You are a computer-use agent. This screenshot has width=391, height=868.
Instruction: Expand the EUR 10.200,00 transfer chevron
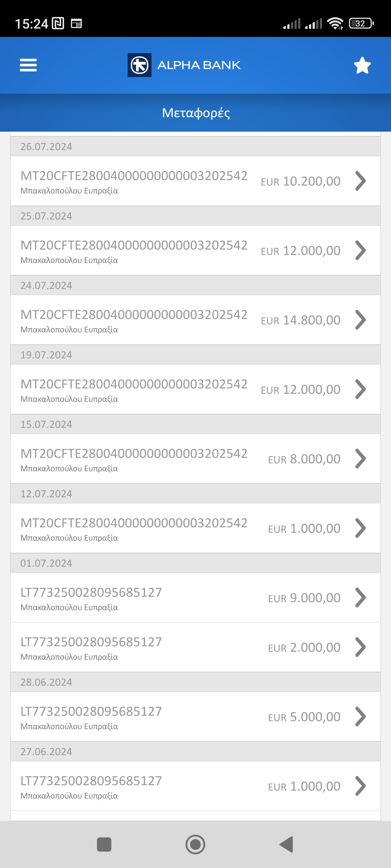(x=360, y=181)
